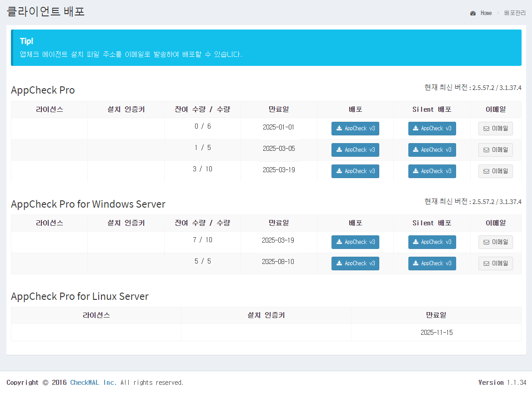Send 이메일 for the 2025-03-05 license
532x393 pixels.
click(495, 150)
